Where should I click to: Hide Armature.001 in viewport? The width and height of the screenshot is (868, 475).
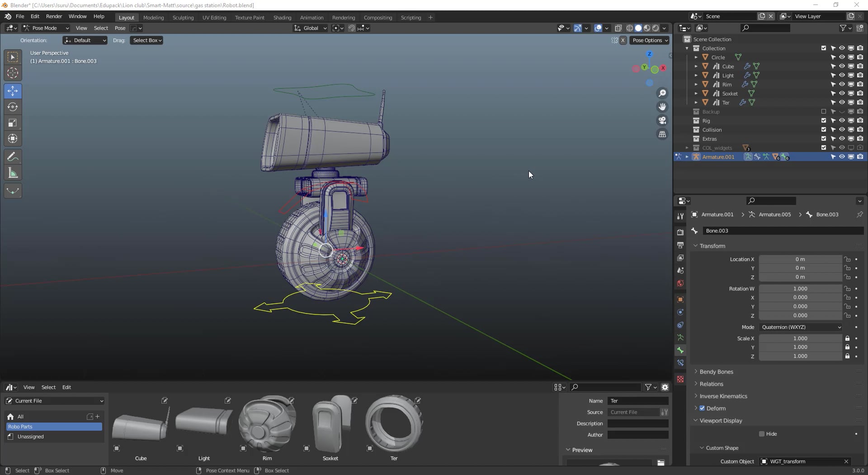842,157
